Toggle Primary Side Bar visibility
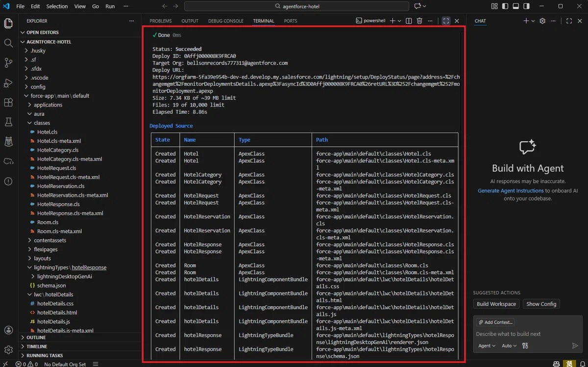 [505, 6]
